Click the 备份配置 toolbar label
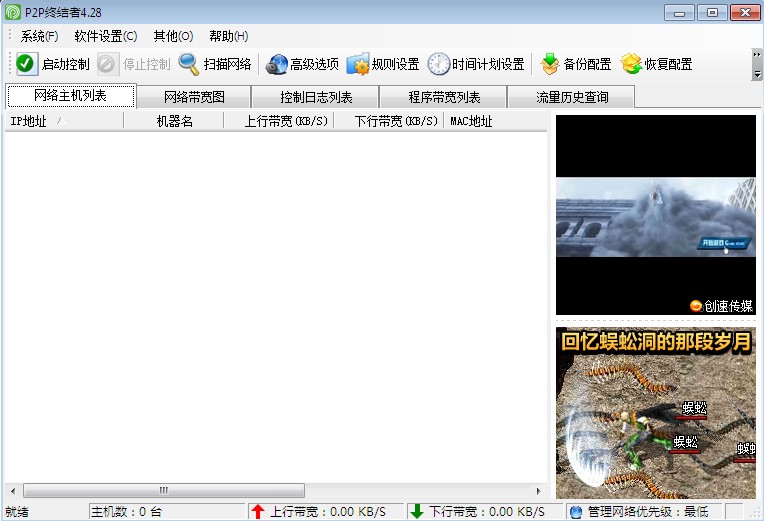 point(587,64)
